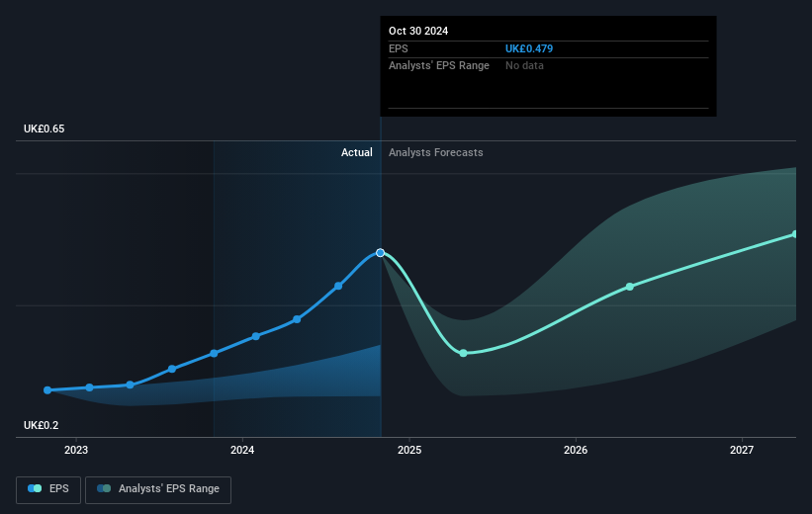Viewport: 812px width, 514px height.
Task: Click the EPS point at start of 2024 shading
Action: coord(214,354)
